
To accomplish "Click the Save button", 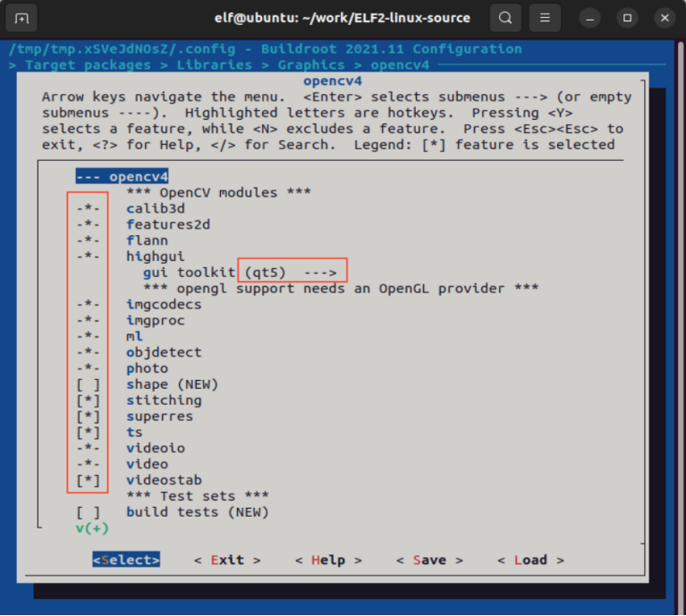I will click(429, 560).
